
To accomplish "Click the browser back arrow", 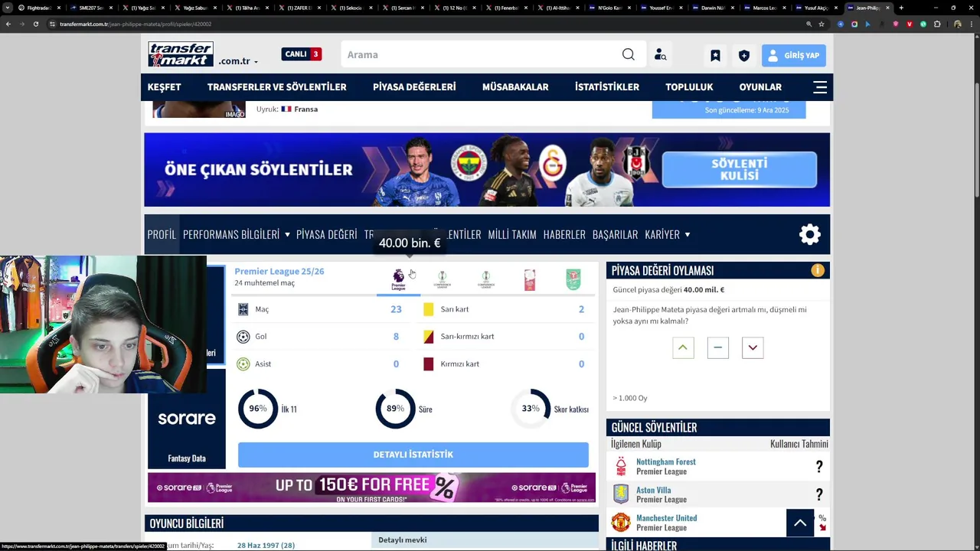I will point(8,24).
